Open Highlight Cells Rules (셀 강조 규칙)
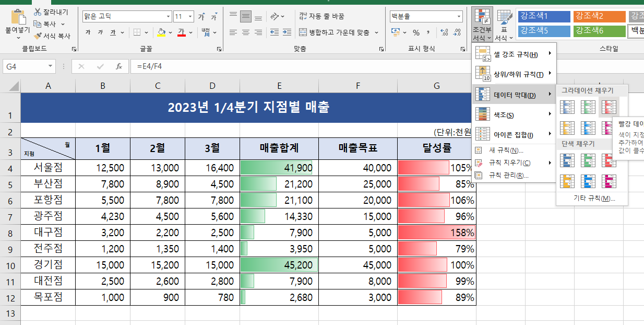The height and width of the screenshot is (325, 644). pyautogui.click(x=514, y=54)
